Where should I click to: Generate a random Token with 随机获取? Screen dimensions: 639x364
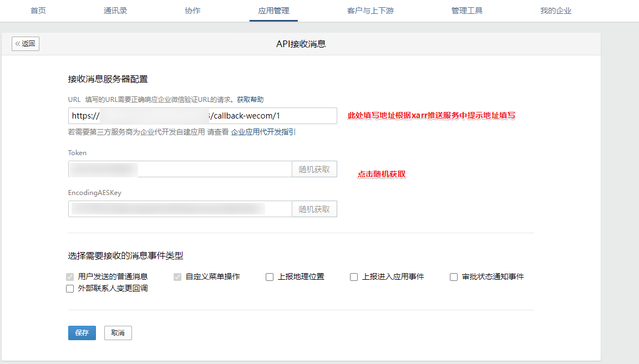[x=315, y=169]
